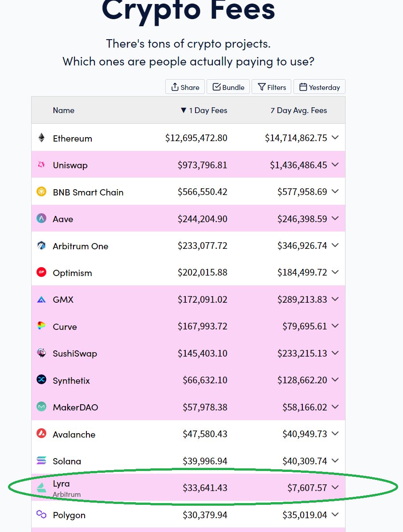
Task: Click the Polygon logo icon
Action: [41, 514]
